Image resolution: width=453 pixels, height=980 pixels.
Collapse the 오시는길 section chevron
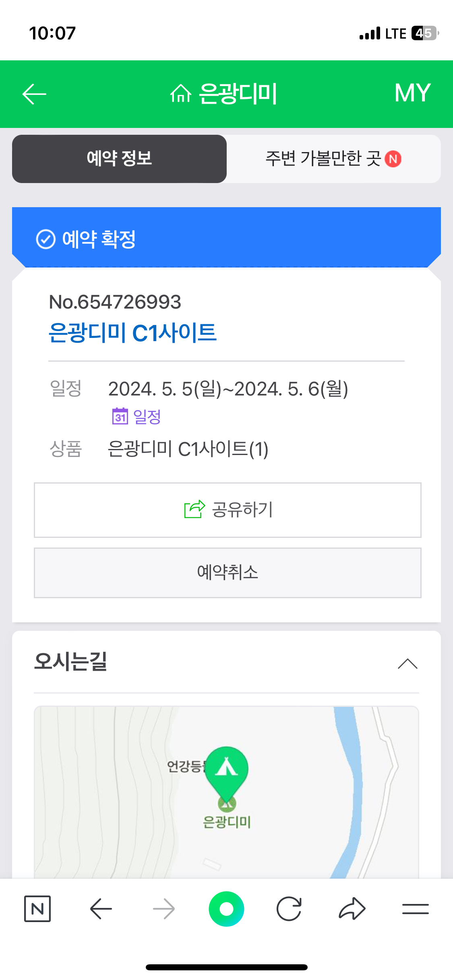pos(407,663)
